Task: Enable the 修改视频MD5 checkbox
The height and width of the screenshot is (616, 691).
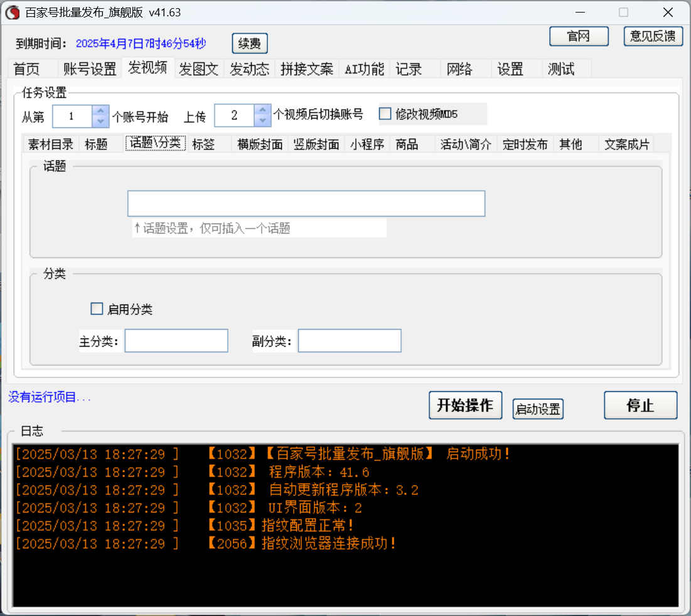Action: (x=385, y=114)
